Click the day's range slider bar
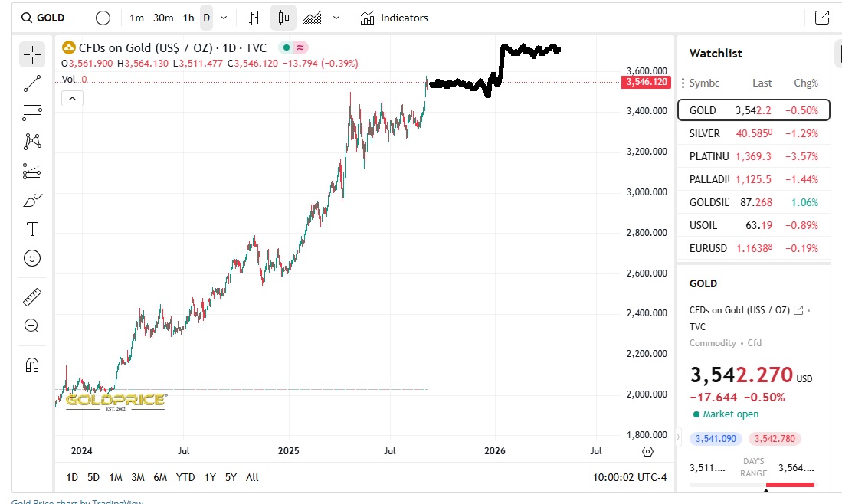Viewport: 842px width, 504px height. pyautogui.click(x=752, y=485)
